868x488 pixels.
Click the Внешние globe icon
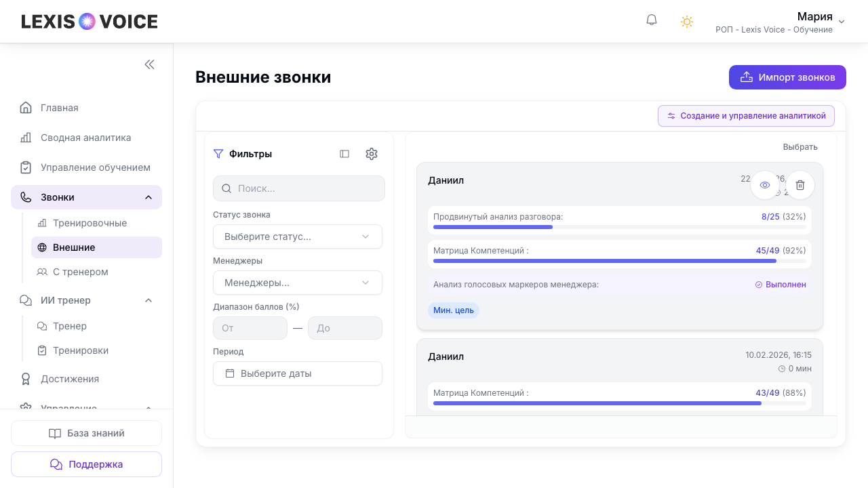coord(42,247)
